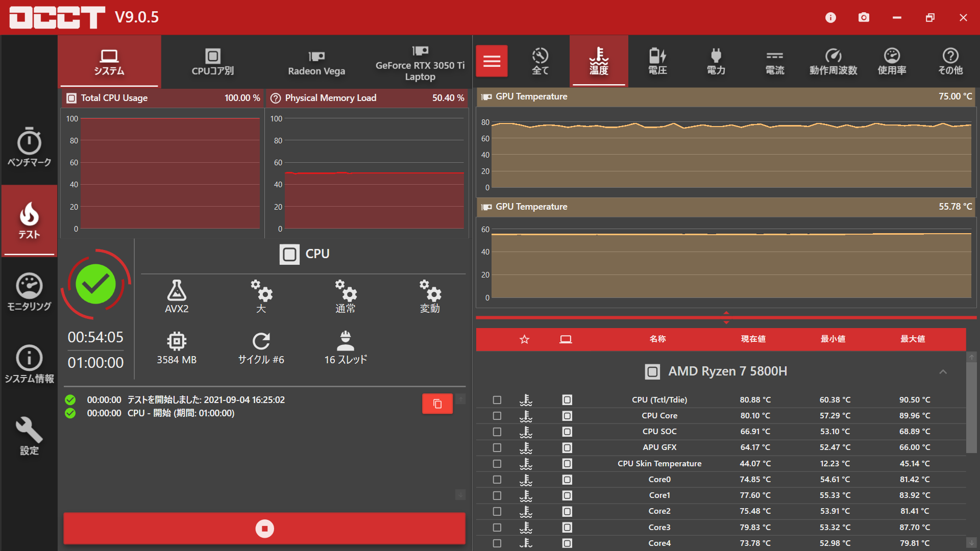Sort sensors by 最大値 column
Viewport: 980px width, 551px height.
[x=913, y=339]
